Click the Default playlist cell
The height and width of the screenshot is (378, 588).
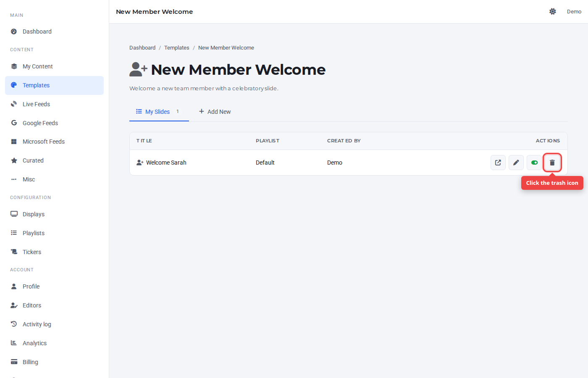(265, 163)
